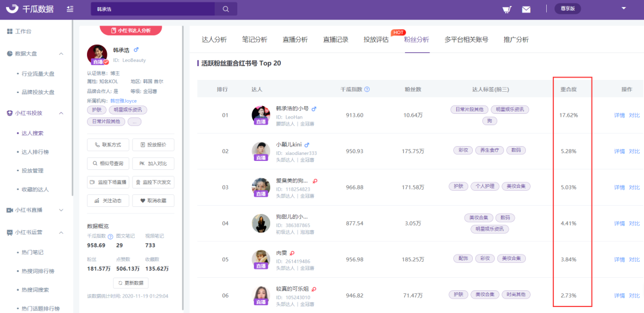Open 行业流量大盘 in sidebar

(38, 74)
